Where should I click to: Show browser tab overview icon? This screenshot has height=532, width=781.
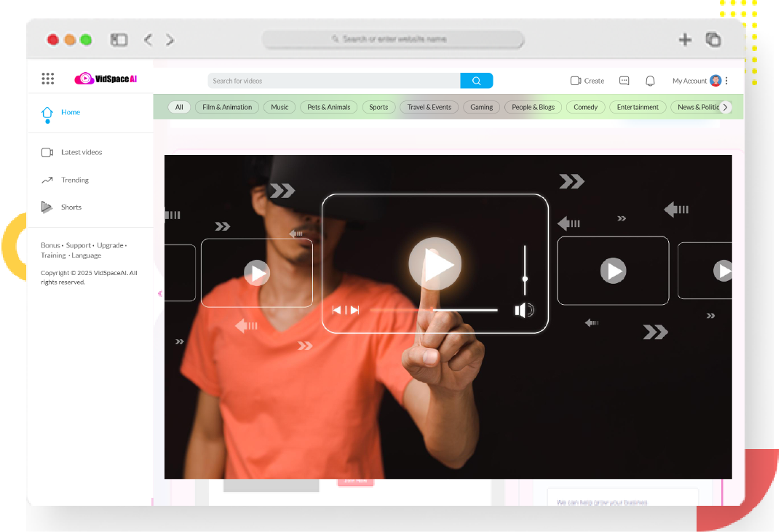pyautogui.click(x=713, y=39)
